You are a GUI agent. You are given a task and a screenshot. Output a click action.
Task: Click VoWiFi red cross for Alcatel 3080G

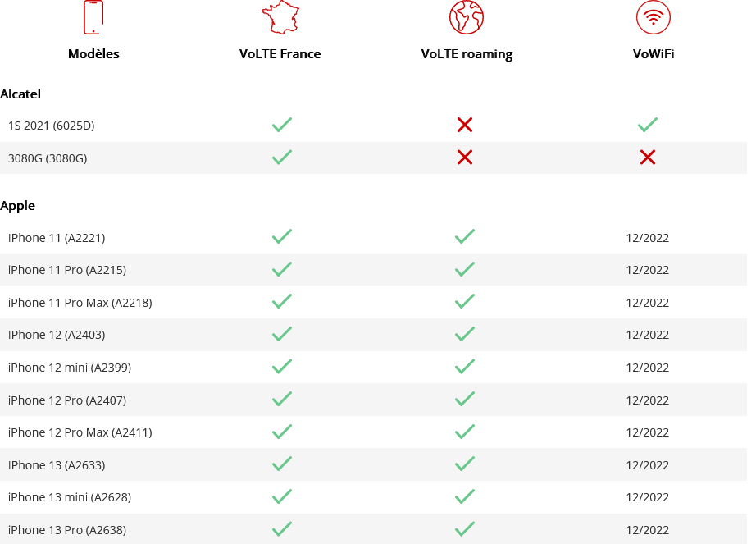coord(648,158)
